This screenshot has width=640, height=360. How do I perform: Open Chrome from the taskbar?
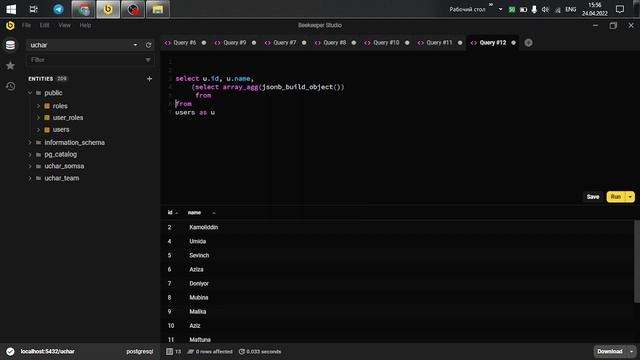pyautogui.click(x=83, y=9)
